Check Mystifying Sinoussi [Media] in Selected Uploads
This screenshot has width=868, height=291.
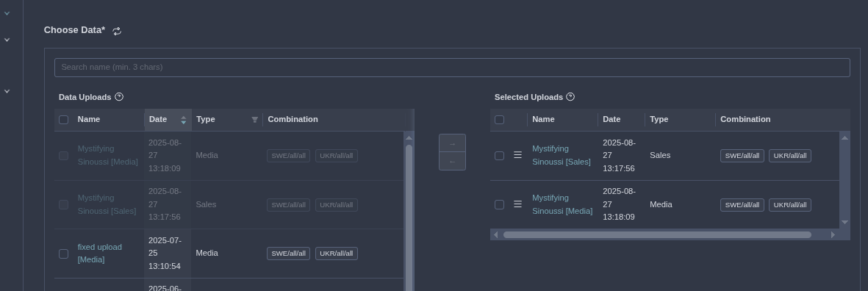[499, 204]
